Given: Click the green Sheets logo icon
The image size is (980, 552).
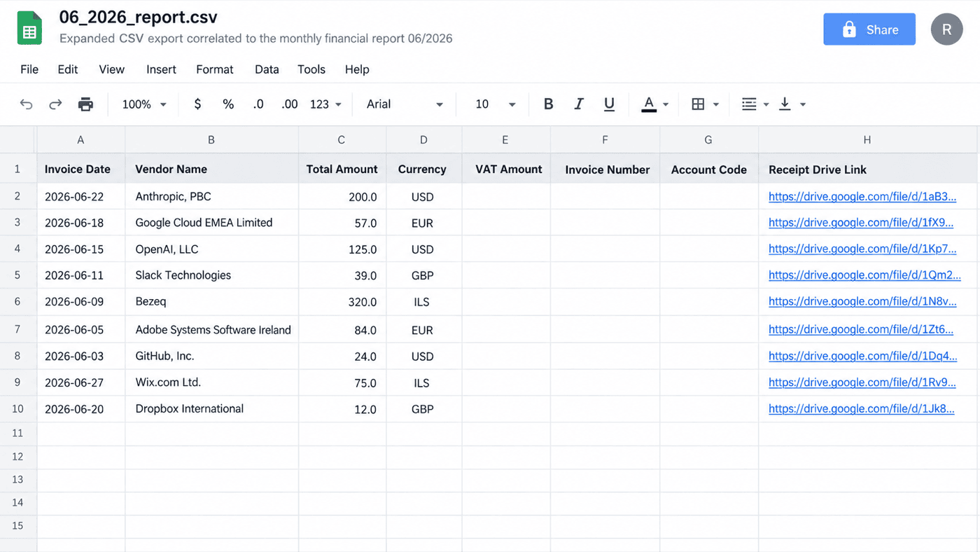Looking at the screenshot, I should click(29, 29).
